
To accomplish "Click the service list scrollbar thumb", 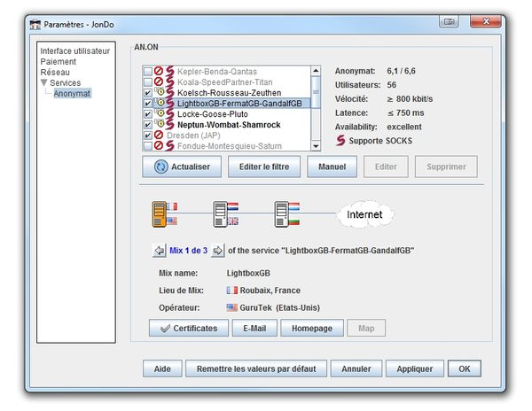I will coord(316,92).
